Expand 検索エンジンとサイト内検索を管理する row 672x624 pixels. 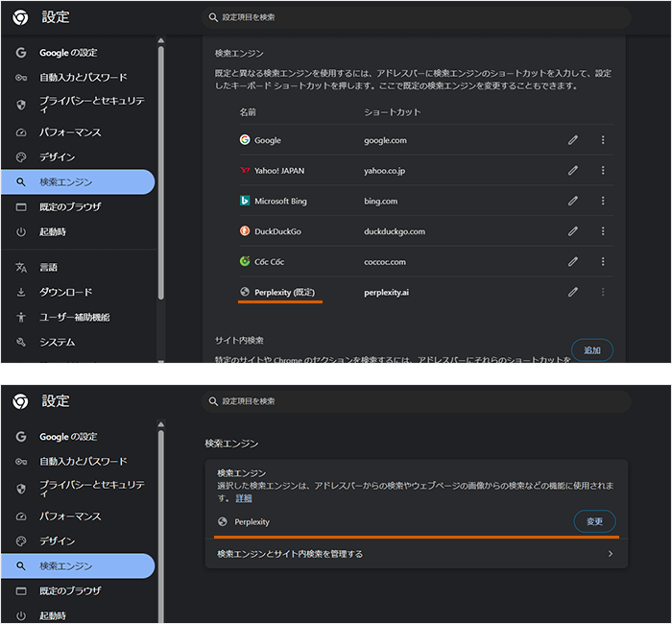[416, 554]
